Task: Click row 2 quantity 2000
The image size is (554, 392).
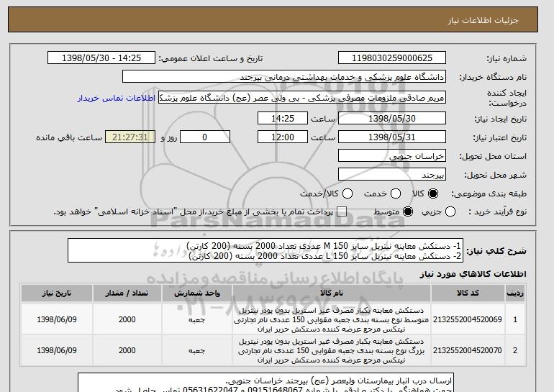Action: pos(127,351)
